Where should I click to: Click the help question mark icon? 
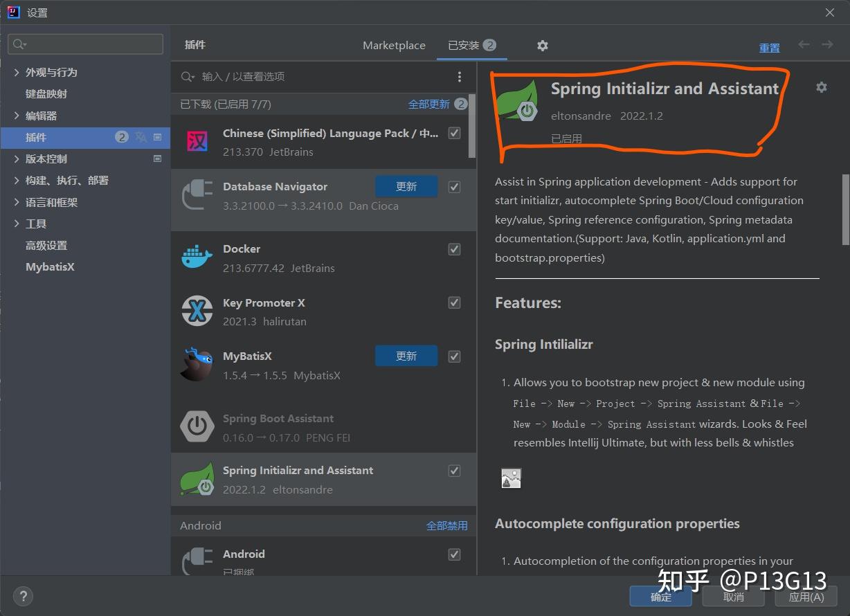point(23,596)
